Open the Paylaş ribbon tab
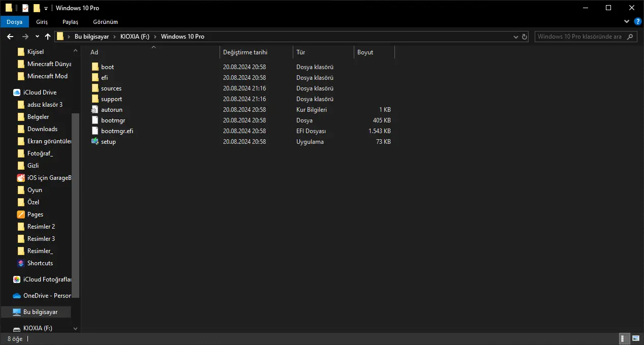644x345 pixels. tap(70, 22)
